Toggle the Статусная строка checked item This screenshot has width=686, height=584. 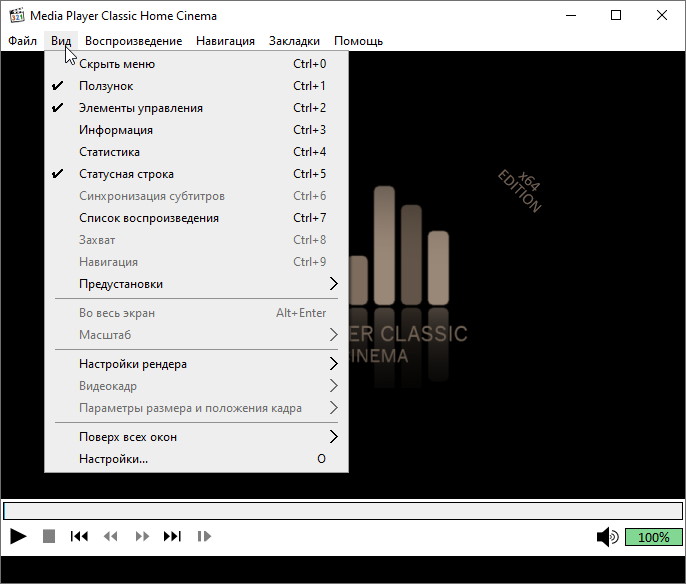pos(196,174)
